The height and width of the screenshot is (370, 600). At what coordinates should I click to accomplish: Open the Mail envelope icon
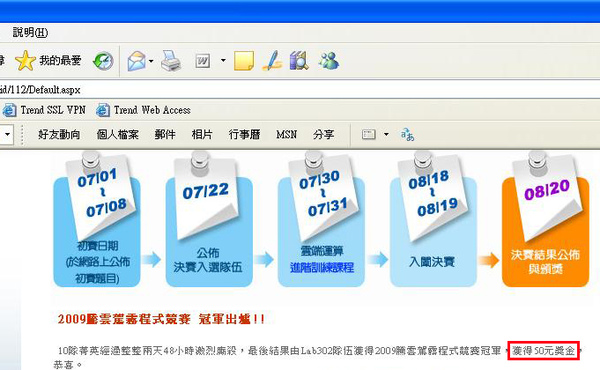point(136,61)
